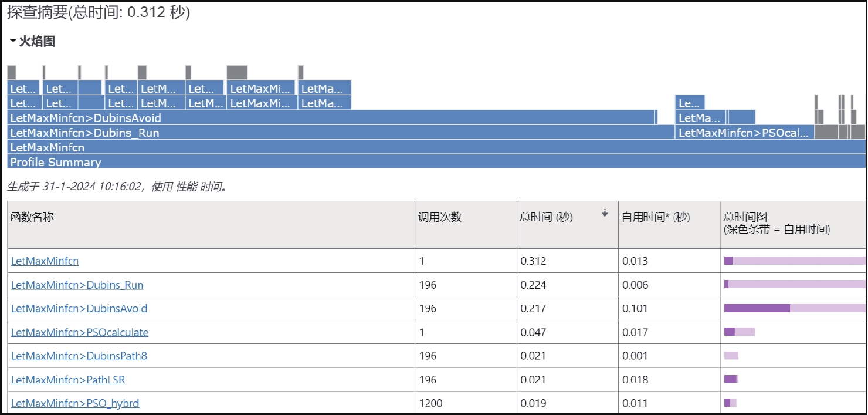868x415 pixels.
Task: Open the LetMaxMinfcn function link in the table
Action: pos(45,261)
